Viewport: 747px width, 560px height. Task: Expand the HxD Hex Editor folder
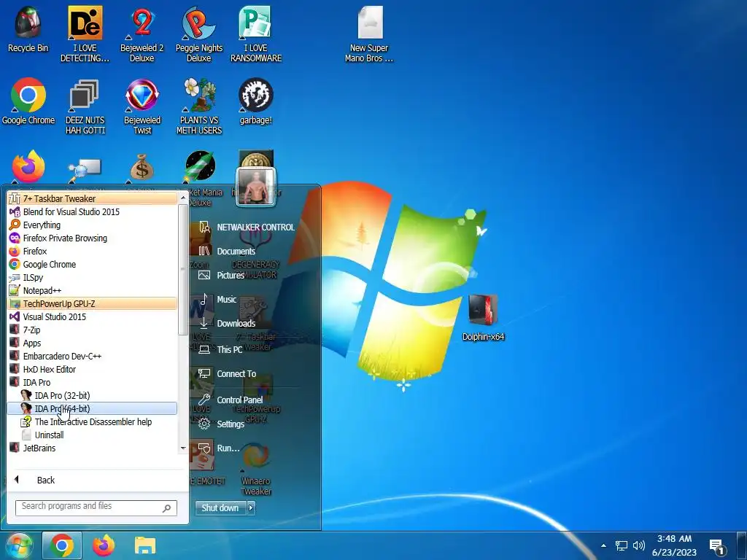click(93, 369)
